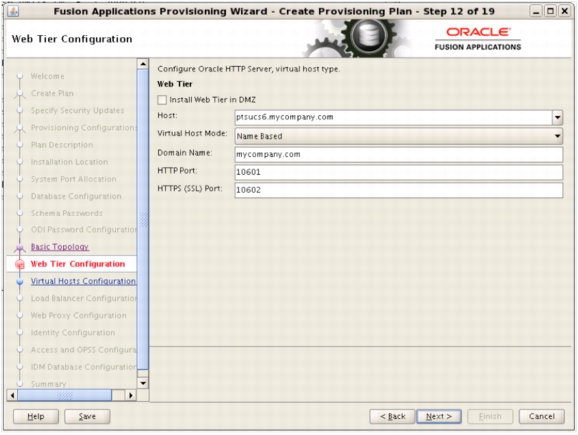Close the Provisioning Wizard window

tap(564, 11)
